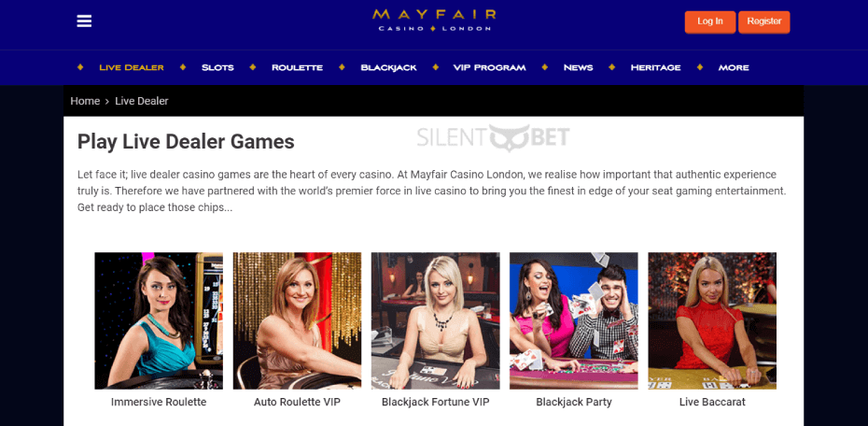Click the Register button
This screenshot has width=868, height=426.
point(763,21)
